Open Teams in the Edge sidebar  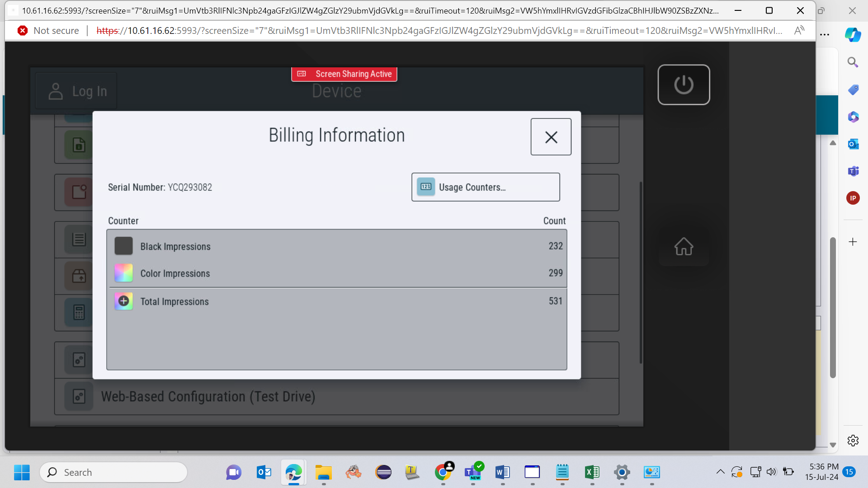(853, 171)
